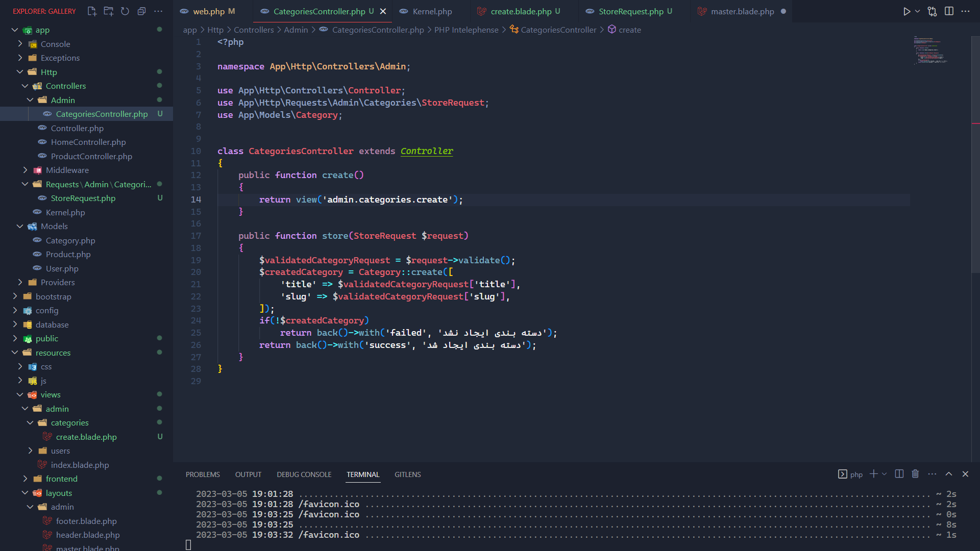The image size is (980, 551).
Task: Switch to the Kernel.php tab
Action: [x=431, y=11]
